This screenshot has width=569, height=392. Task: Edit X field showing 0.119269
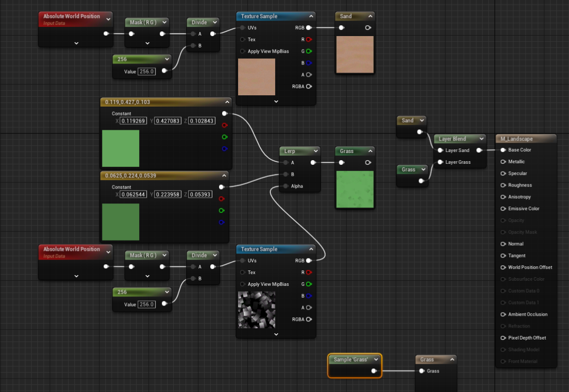click(x=133, y=121)
